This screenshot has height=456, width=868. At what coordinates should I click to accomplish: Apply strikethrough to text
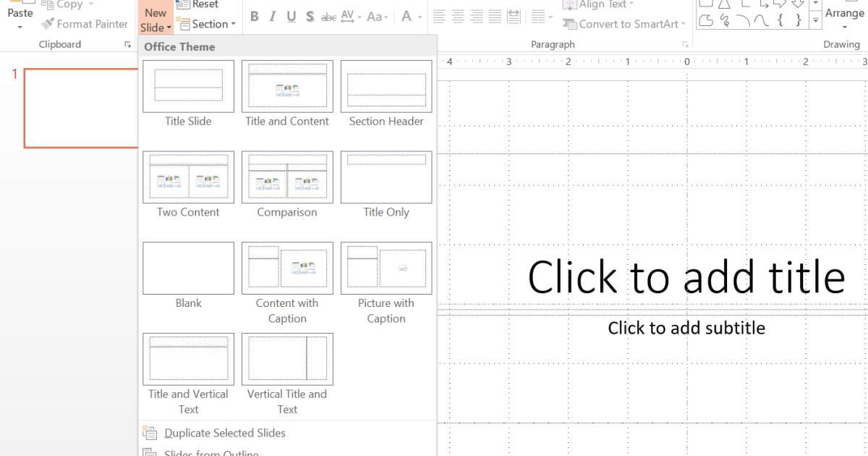coord(328,16)
